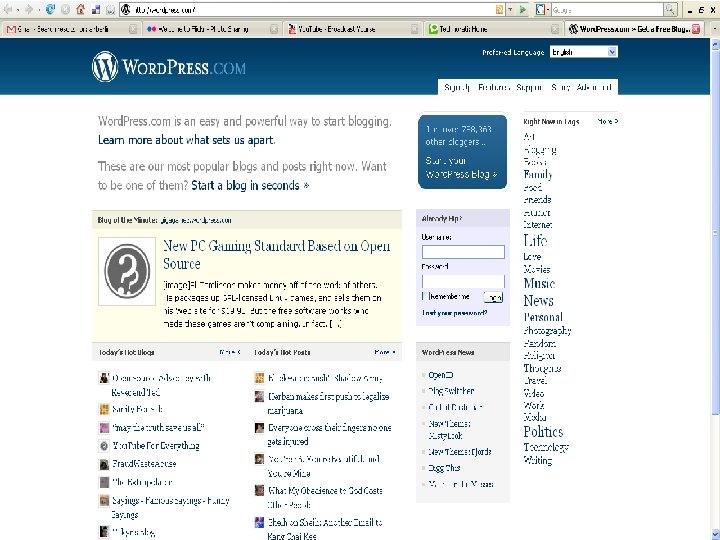The height and width of the screenshot is (540, 720).
Task: Click the browser Forward arrow button
Action: (x=29, y=9)
